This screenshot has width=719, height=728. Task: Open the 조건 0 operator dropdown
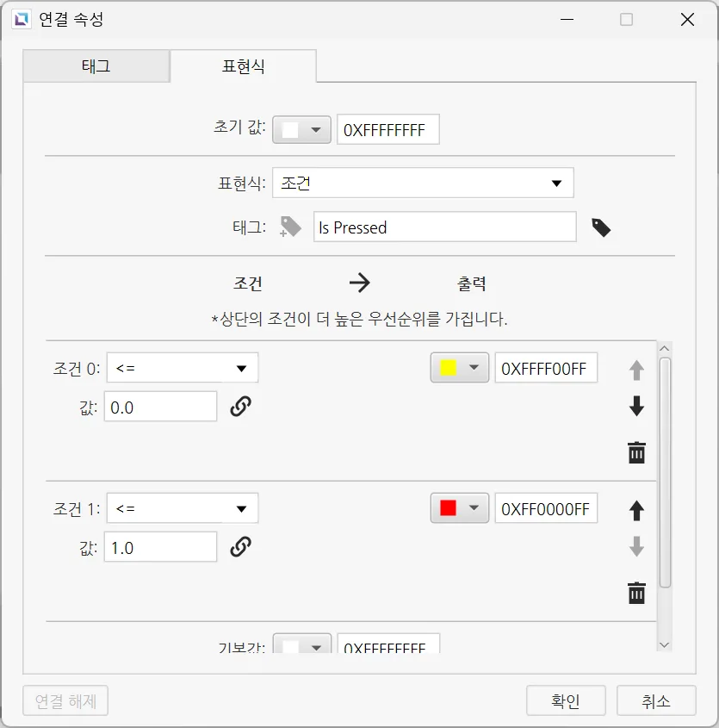[183, 369]
